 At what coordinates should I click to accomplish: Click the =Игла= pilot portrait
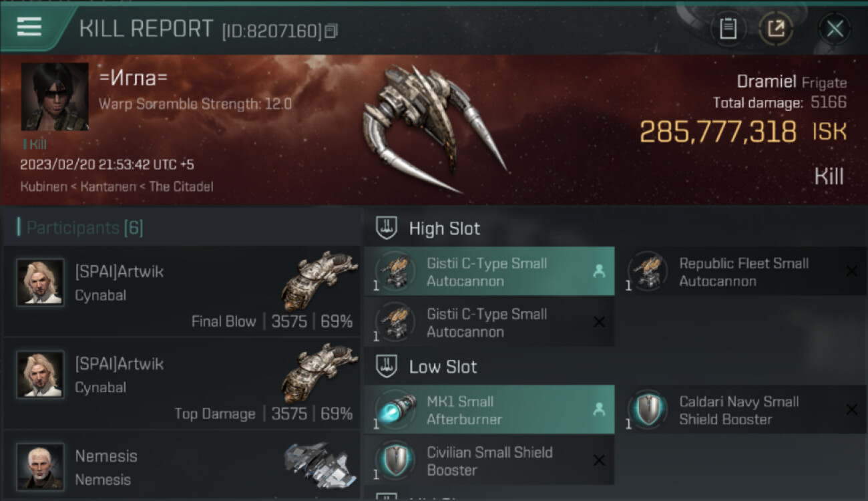click(55, 97)
